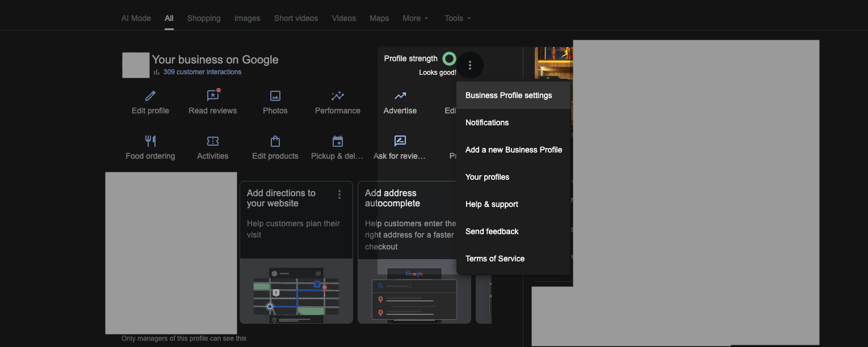Select the Edit profile pencil icon
This screenshot has width=868, height=347.
click(x=150, y=96)
